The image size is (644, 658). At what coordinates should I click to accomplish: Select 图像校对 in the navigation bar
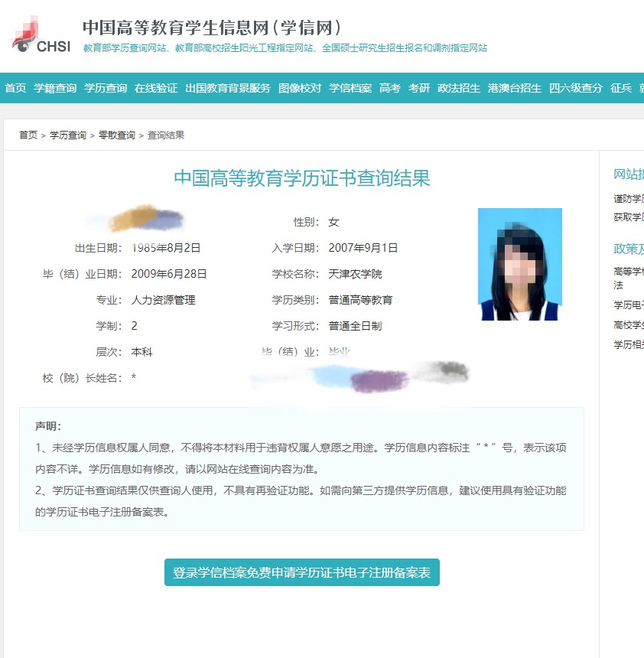[300, 88]
